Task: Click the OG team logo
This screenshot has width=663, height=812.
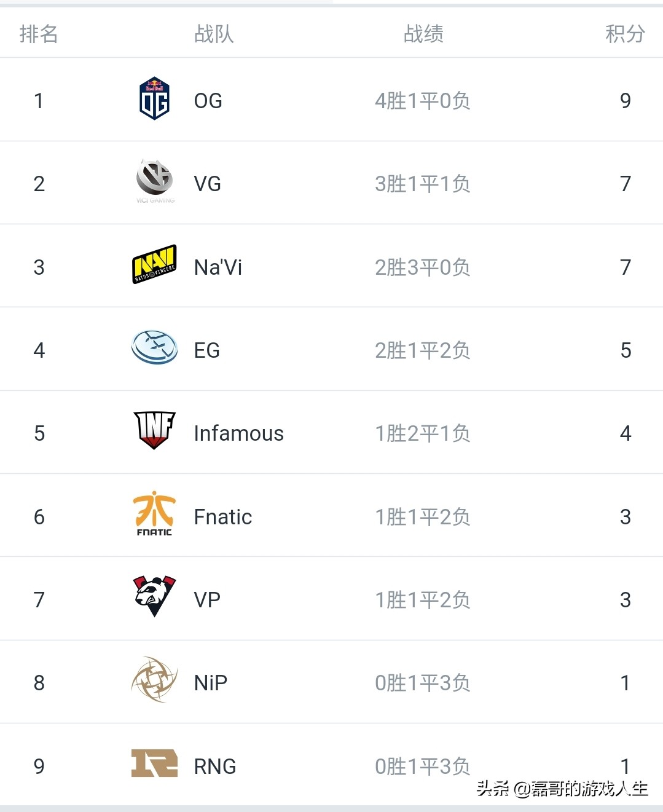Action: pos(154,99)
